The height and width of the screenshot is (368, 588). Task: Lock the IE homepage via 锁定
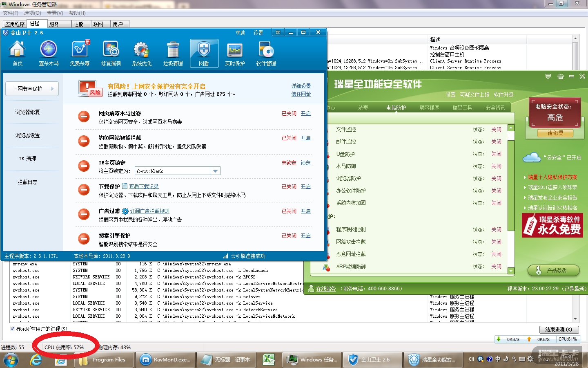point(306,163)
